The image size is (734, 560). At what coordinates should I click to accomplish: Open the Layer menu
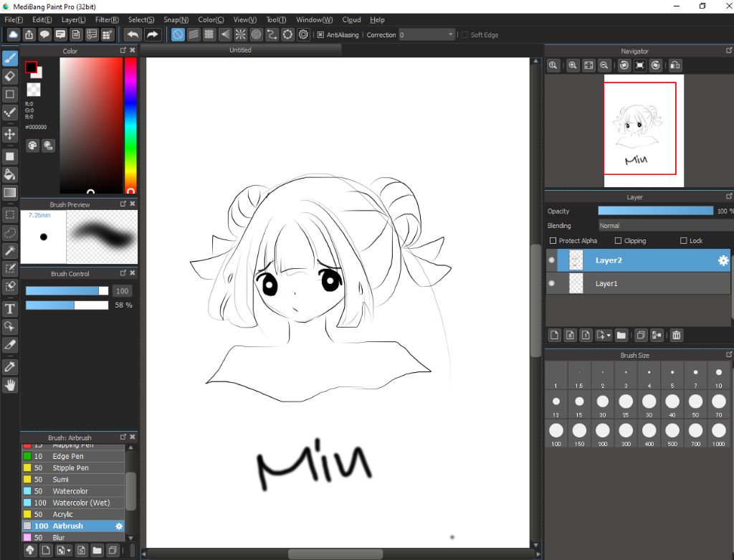tap(74, 19)
